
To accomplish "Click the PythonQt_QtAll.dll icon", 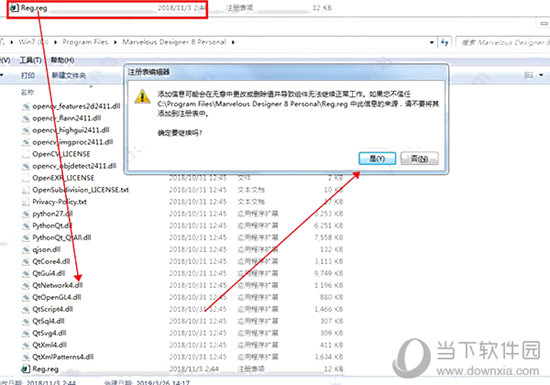I will click(26, 238).
